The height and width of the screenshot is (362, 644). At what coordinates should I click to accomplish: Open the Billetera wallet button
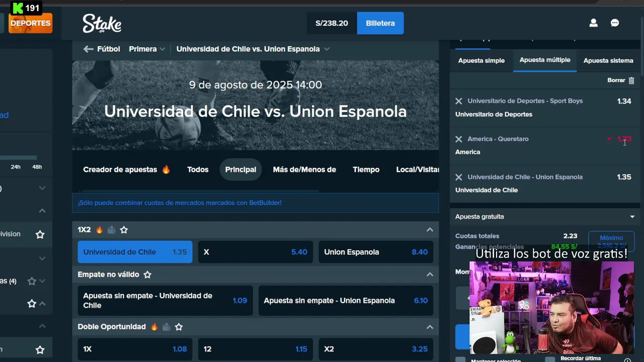(380, 23)
